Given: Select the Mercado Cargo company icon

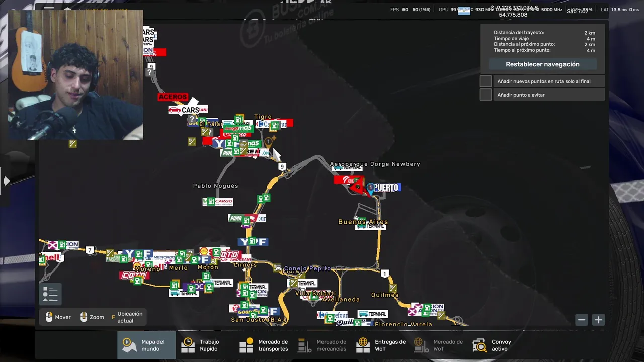Looking at the screenshot, I should point(218,202).
